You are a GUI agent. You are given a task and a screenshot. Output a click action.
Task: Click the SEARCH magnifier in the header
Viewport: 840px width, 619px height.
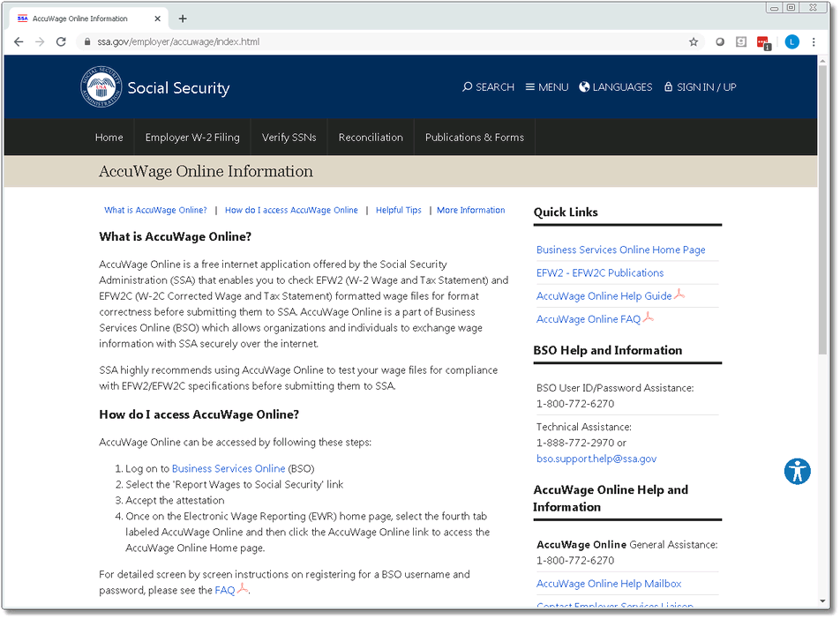pos(488,86)
